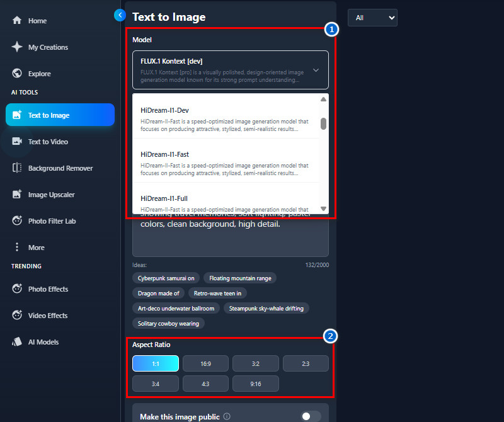504x422 pixels.
Task: Click the Photo Filter Lab icon
Action: pyautogui.click(x=17, y=221)
